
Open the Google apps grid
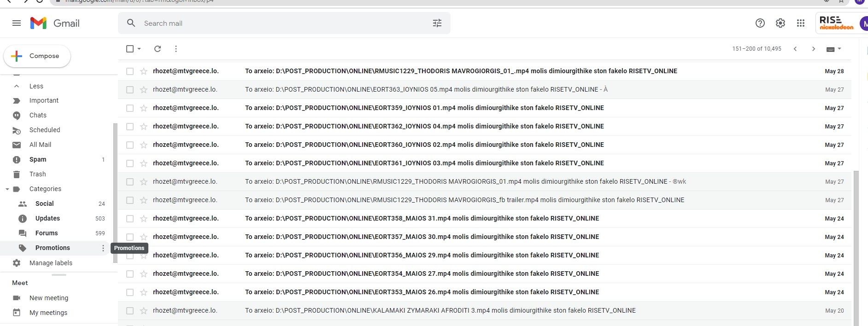point(801,23)
